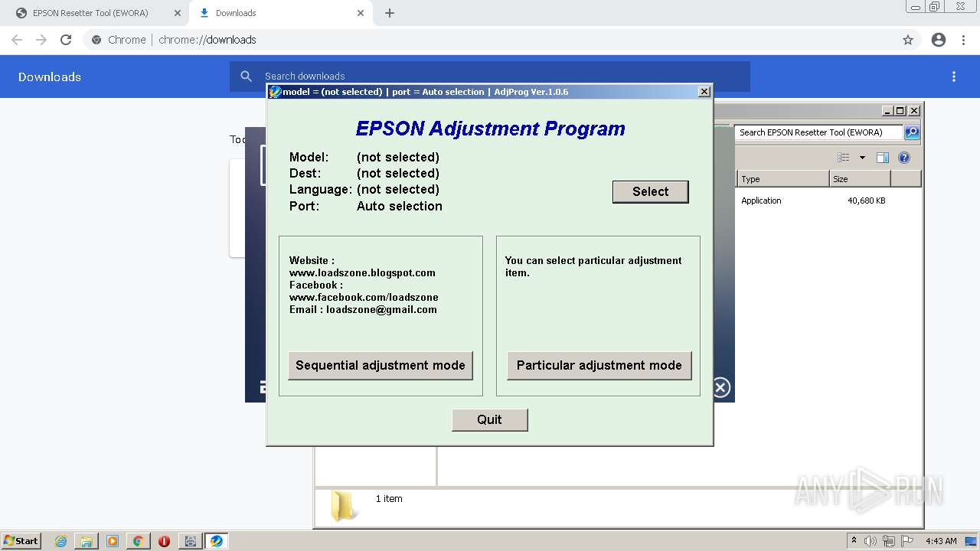Open a new Chrome tab
The height and width of the screenshot is (551, 980).
390,13
